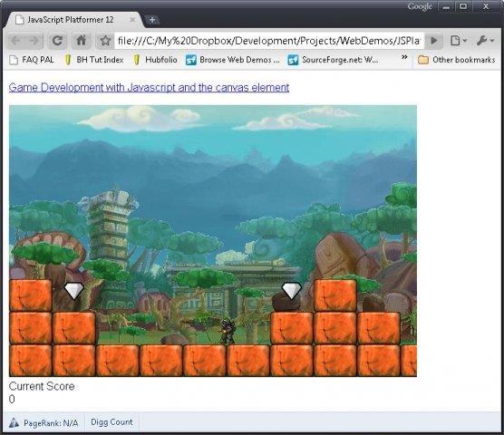504x435 pixels.
Task: Click the browser Back arrow button
Action: coord(15,41)
